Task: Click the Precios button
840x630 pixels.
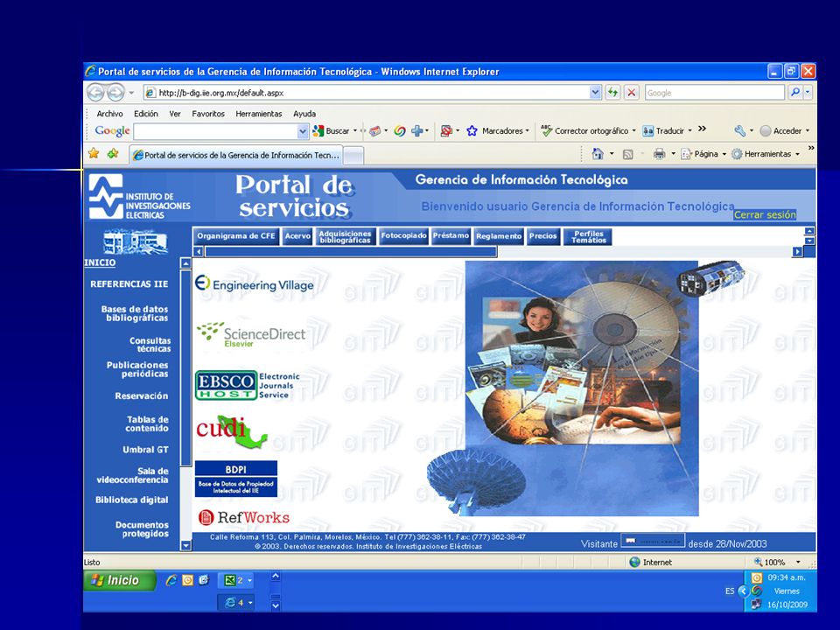Action: coord(542,236)
